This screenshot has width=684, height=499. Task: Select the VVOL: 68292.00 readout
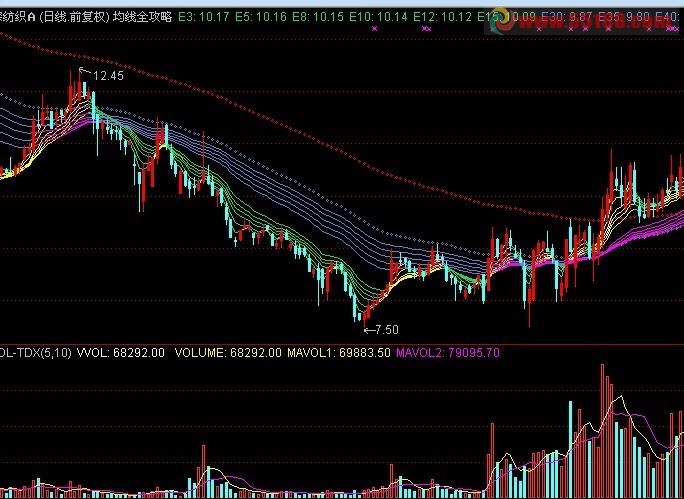121,352
